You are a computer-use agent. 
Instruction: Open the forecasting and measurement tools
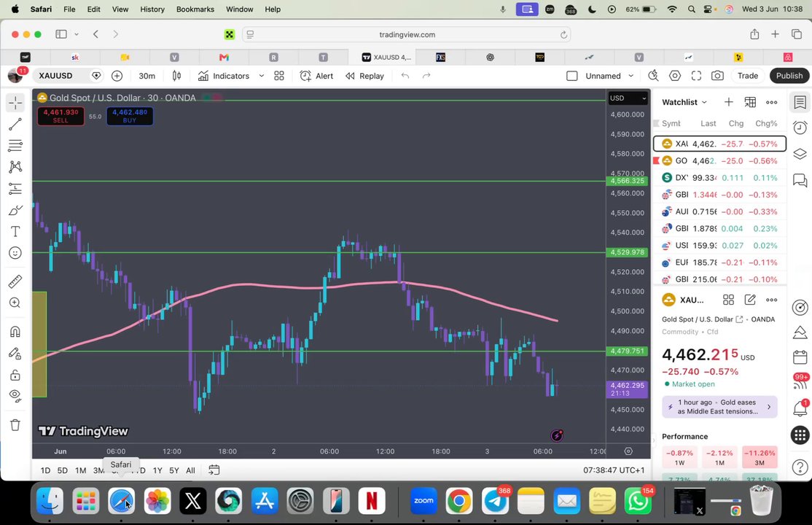[15, 189]
